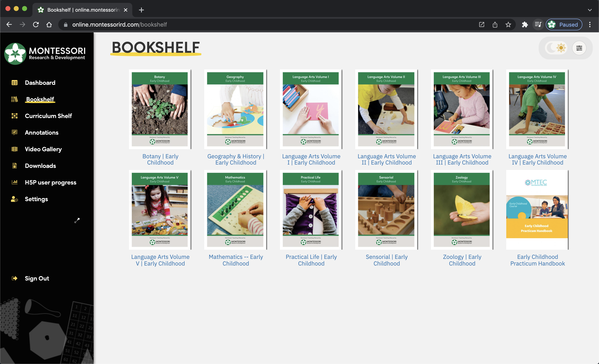Click the Geography book cover thumbnail
The image size is (599, 364).
pos(235,109)
